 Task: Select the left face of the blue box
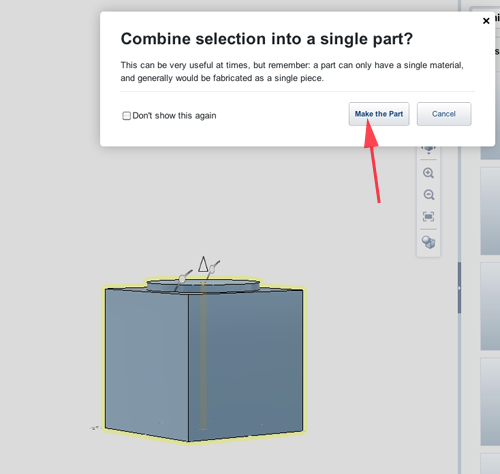pyautogui.click(x=147, y=363)
